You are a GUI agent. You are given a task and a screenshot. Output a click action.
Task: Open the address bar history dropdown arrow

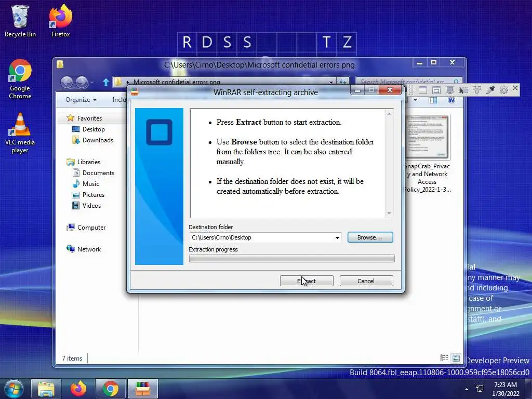point(331,82)
